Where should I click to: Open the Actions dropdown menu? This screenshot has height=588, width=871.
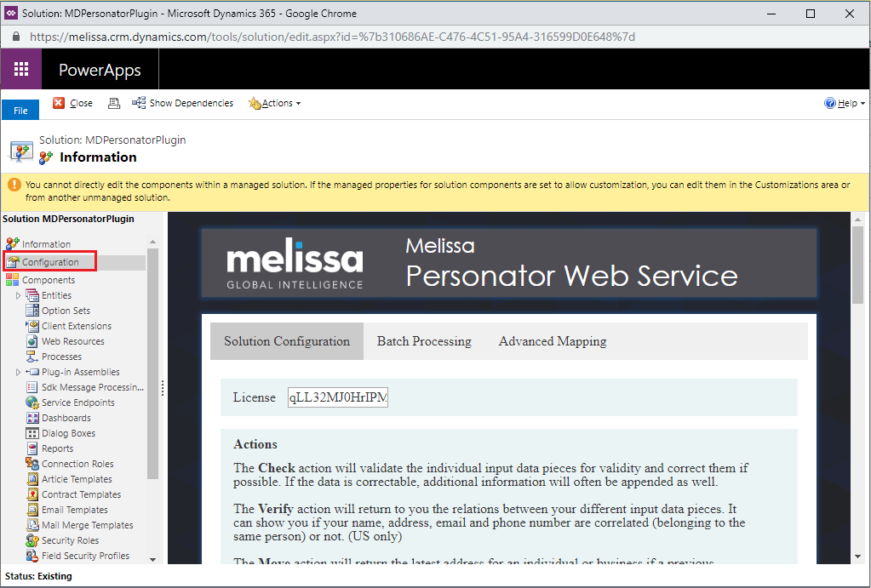click(x=274, y=103)
